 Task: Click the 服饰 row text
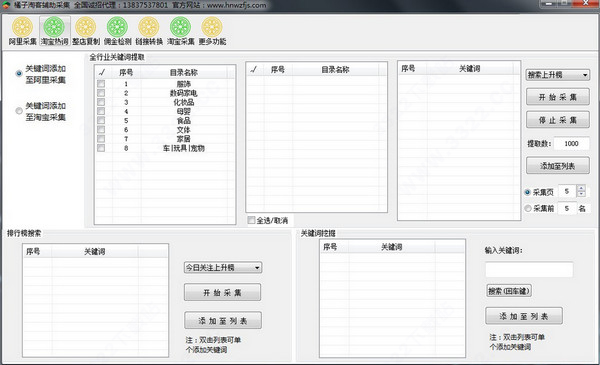tap(184, 83)
